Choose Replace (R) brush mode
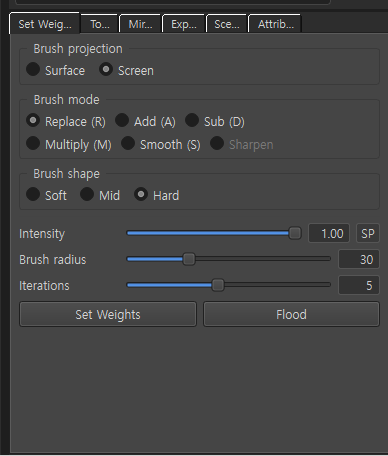388x456 pixels. point(66,121)
